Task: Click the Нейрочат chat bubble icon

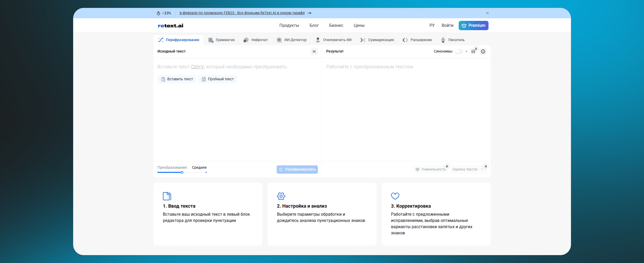Action: 246,40
